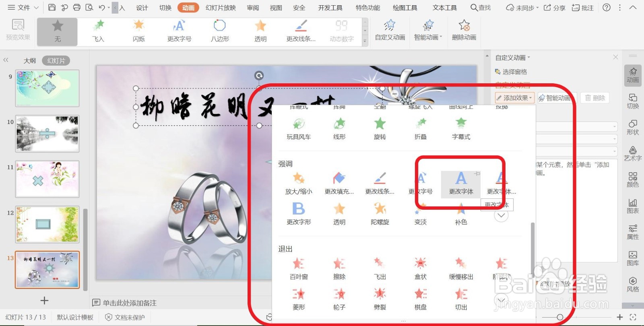Open 图表 sidebar panel
Screen dimensions: 644x326
[x=633, y=206]
